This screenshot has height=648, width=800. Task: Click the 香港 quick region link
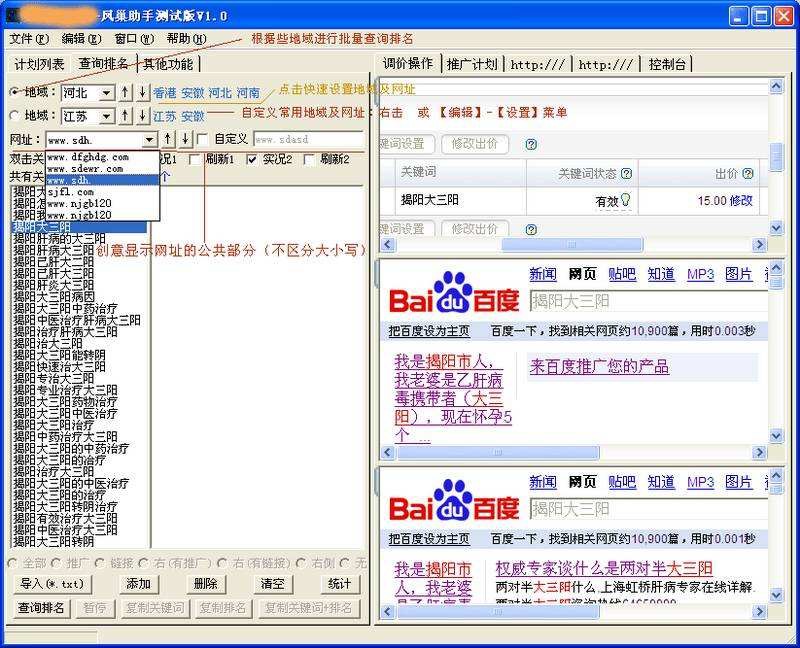[165, 93]
